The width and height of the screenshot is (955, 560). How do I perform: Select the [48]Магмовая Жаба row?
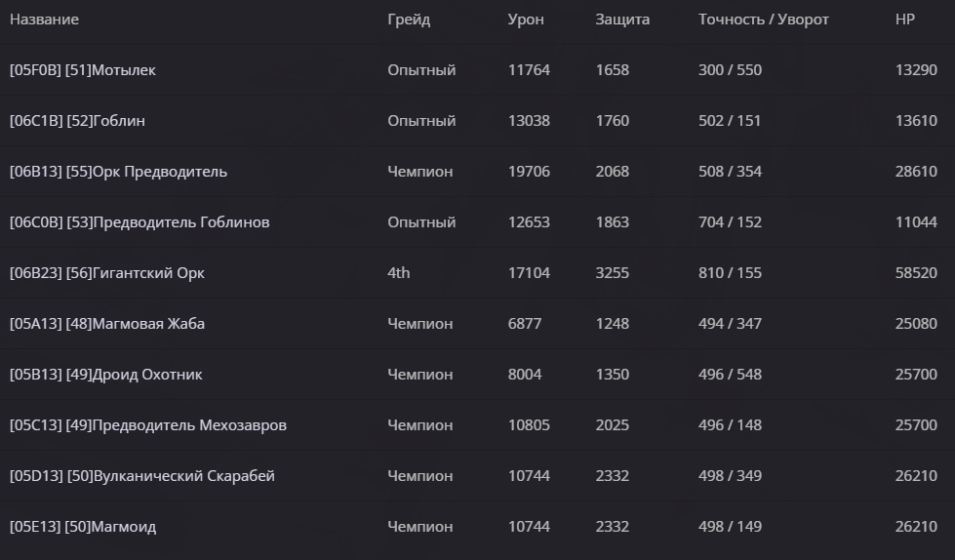click(x=478, y=324)
